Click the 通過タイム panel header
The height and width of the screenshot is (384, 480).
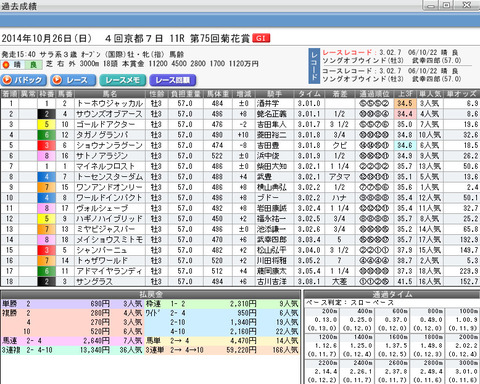click(392, 294)
